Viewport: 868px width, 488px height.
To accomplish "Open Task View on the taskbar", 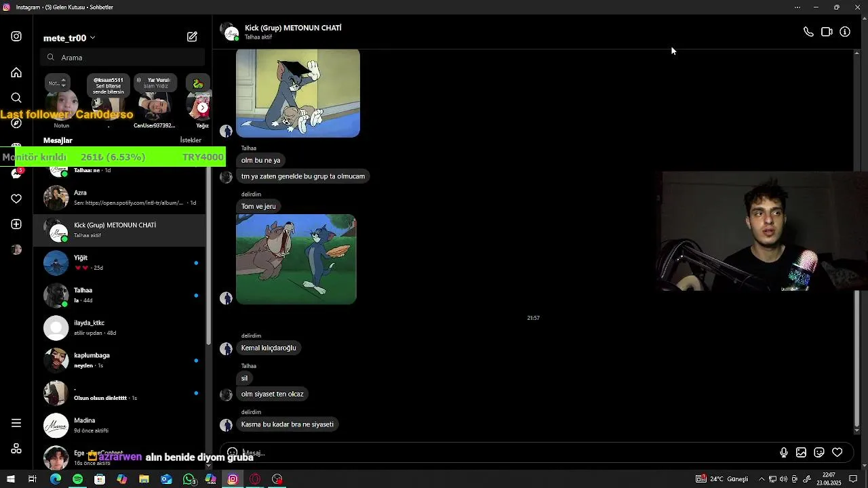I will tap(32, 479).
